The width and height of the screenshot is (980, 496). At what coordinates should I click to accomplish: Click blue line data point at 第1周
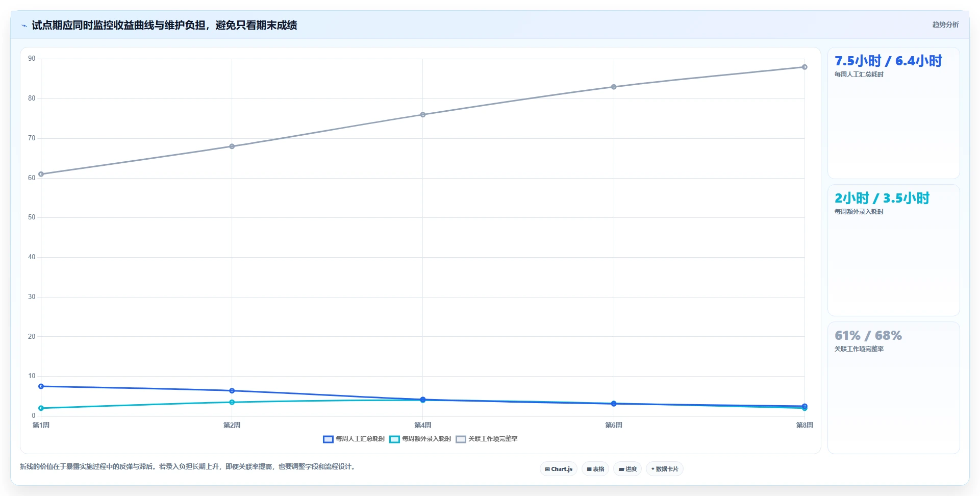pos(41,386)
